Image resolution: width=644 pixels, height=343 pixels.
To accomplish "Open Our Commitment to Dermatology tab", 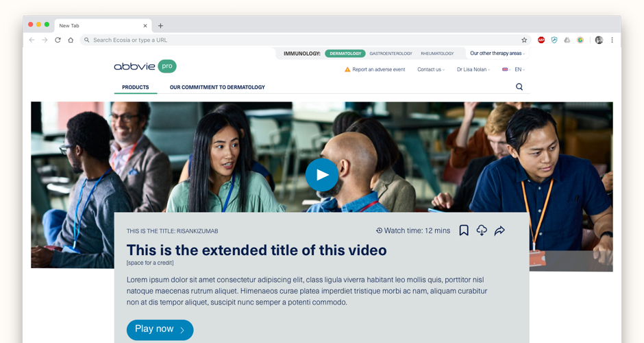I will [217, 87].
